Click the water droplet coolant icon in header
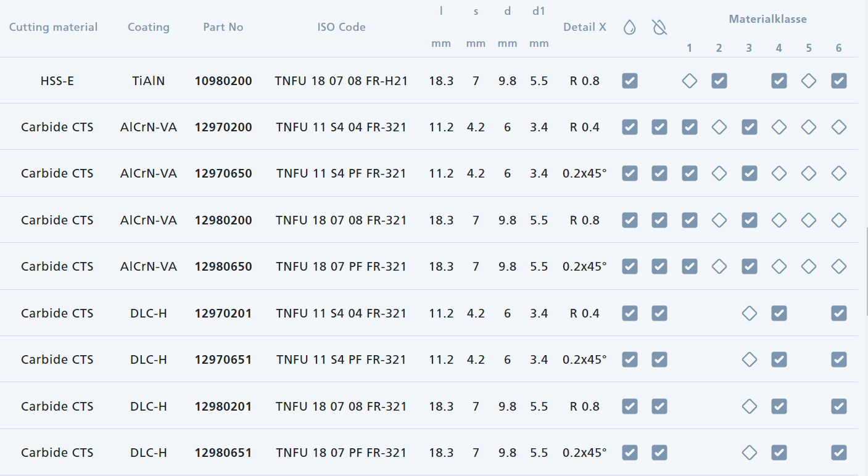 (629, 27)
